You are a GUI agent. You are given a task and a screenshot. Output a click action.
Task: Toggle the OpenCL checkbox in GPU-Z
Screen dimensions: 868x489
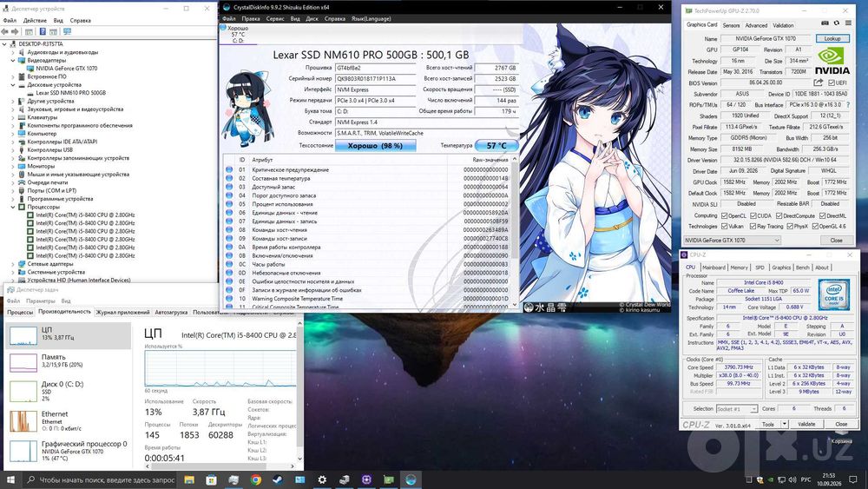pos(724,215)
